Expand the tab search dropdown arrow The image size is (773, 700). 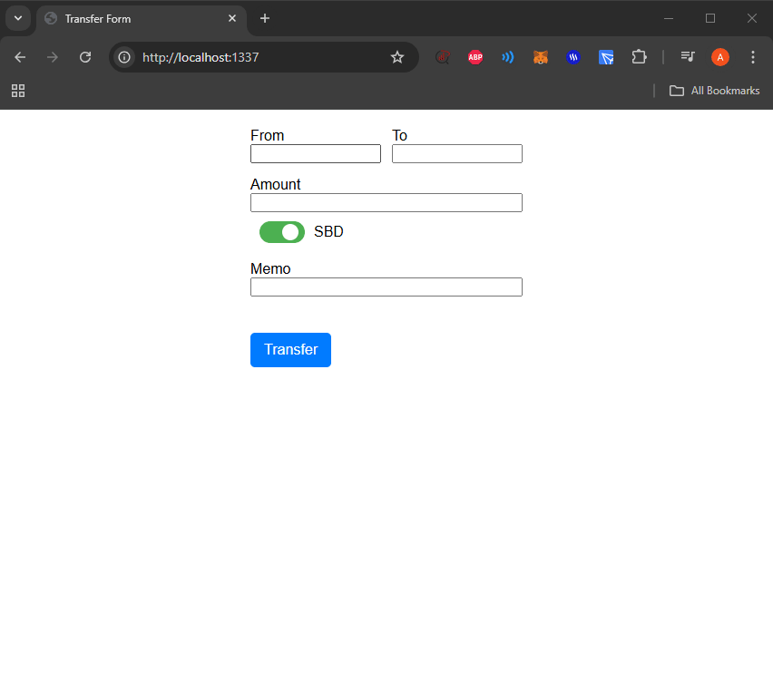click(18, 18)
